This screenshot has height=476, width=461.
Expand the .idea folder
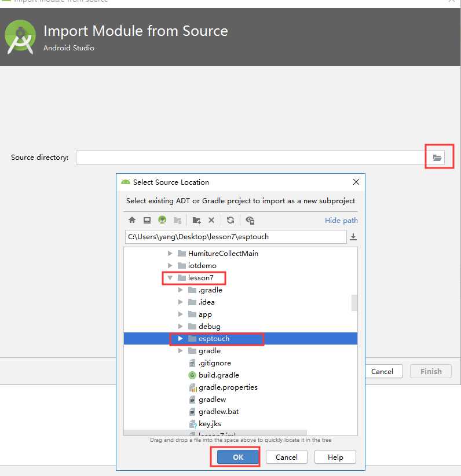pos(180,302)
